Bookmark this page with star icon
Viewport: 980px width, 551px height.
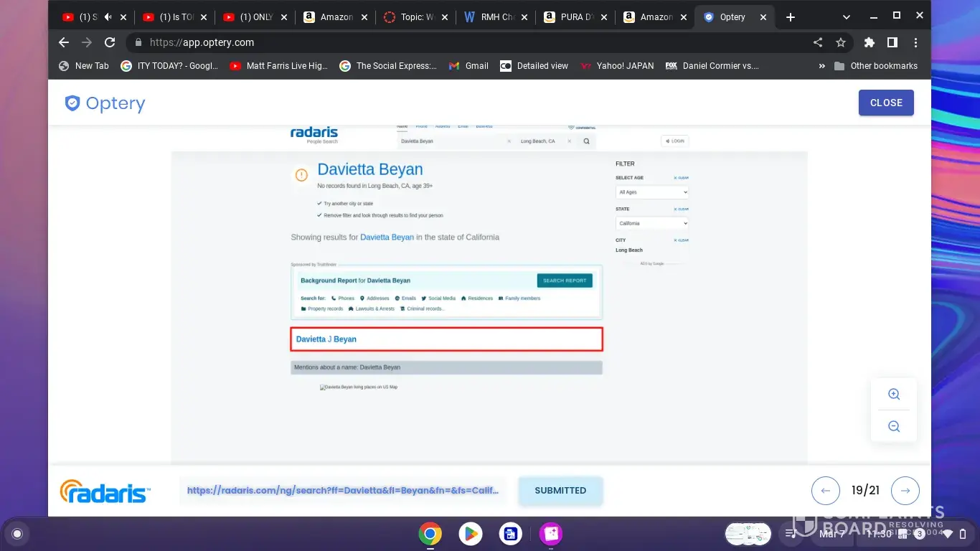[841, 42]
